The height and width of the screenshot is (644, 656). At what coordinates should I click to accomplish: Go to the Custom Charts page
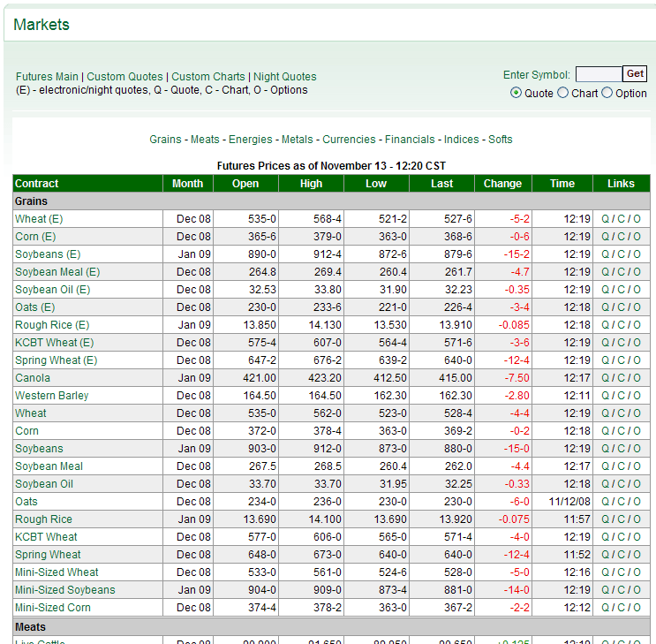click(208, 77)
